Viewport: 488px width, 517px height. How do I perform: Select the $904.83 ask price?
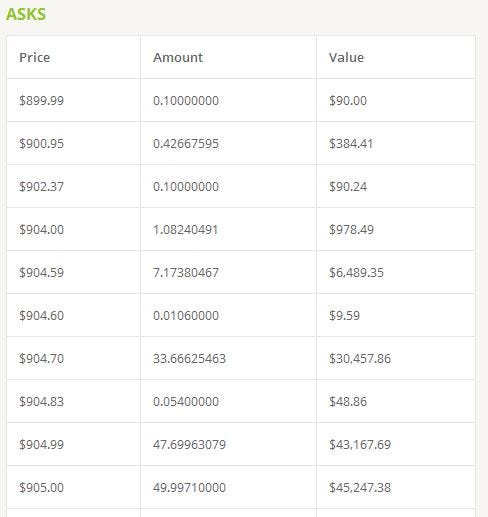tap(41, 401)
